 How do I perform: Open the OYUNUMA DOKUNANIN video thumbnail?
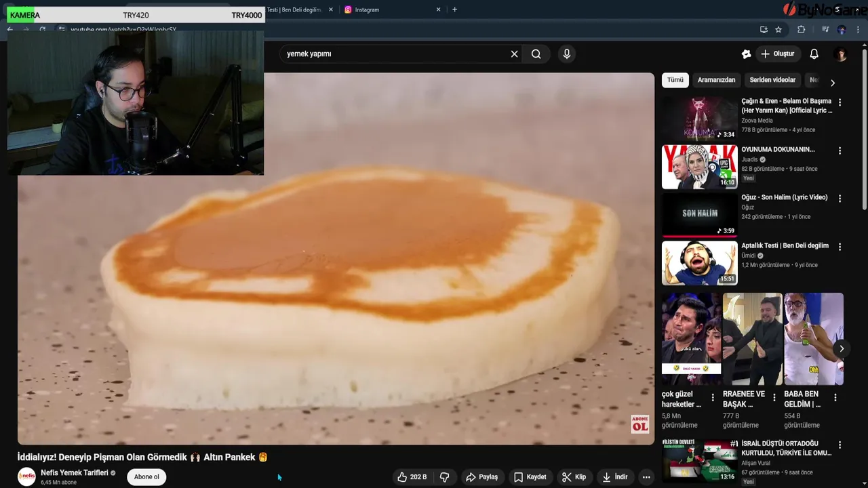pyautogui.click(x=699, y=167)
